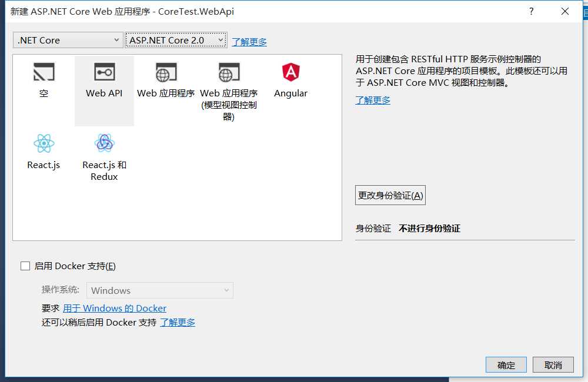Cancel the dialog with 取消 button
The image size is (588, 382).
553,365
